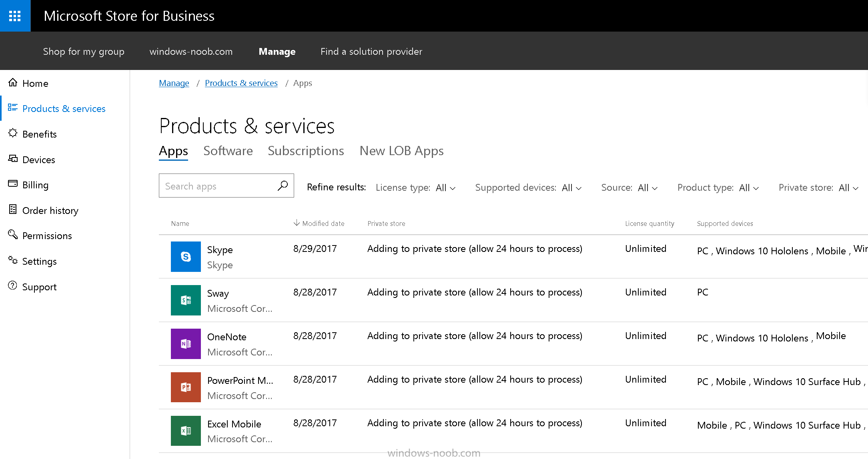Click the Home house icon in sidebar
868x459 pixels.
13,82
